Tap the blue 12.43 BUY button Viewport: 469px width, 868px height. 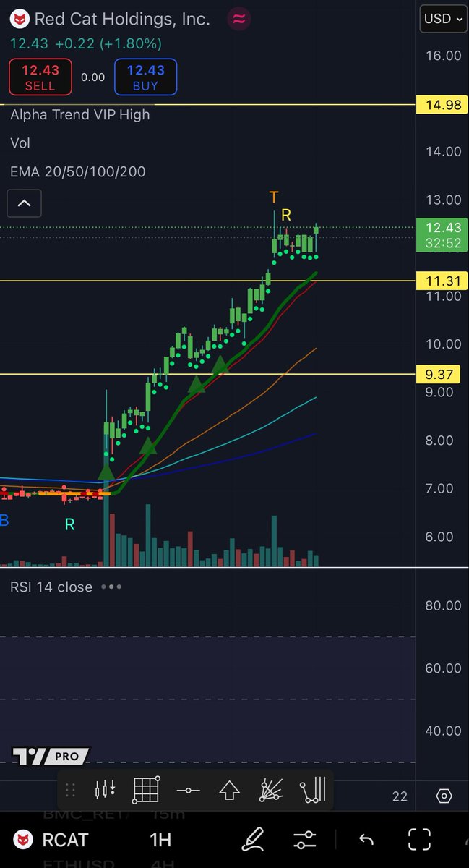145,77
